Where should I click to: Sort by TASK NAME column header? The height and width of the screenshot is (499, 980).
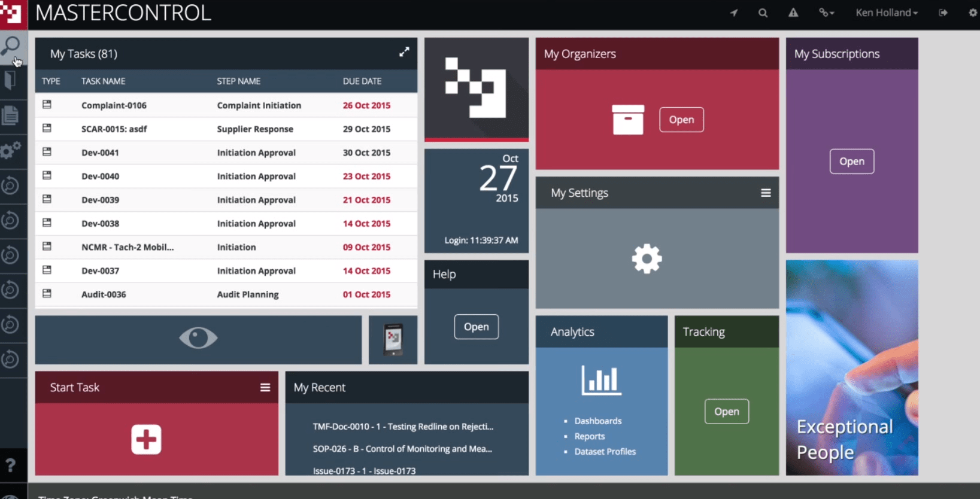pyautogui.click(x=104, y=81)
